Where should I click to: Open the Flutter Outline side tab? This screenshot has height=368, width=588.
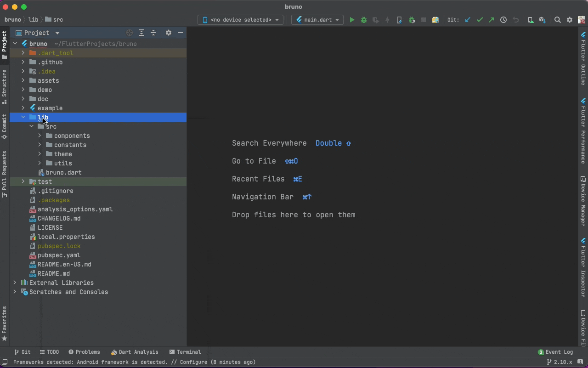(x=583, y=58)
